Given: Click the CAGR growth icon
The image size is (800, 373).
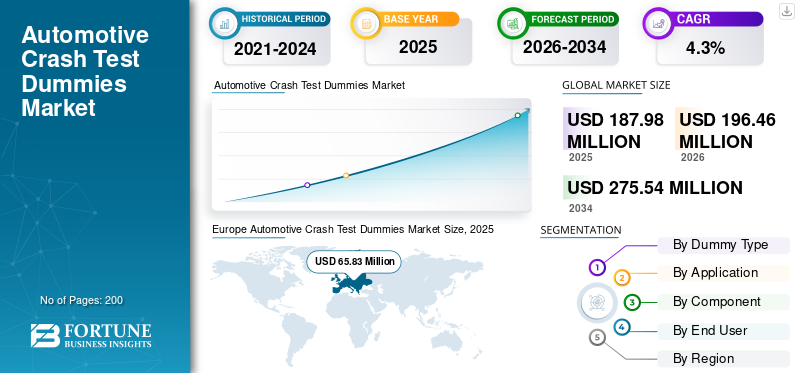Looking at the screenshot, I should [x=657, y=22].
